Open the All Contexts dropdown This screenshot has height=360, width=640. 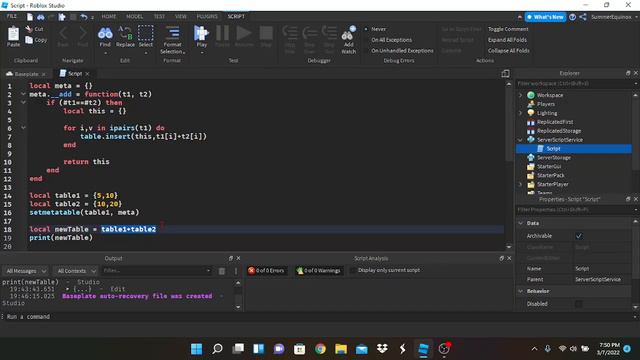pyautogui.click(x=76, y=271)
